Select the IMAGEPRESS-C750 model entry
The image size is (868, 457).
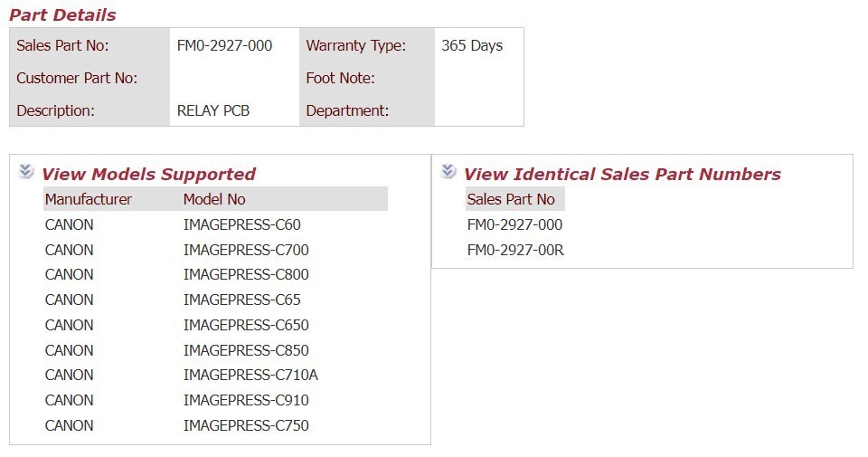point(246,425)
